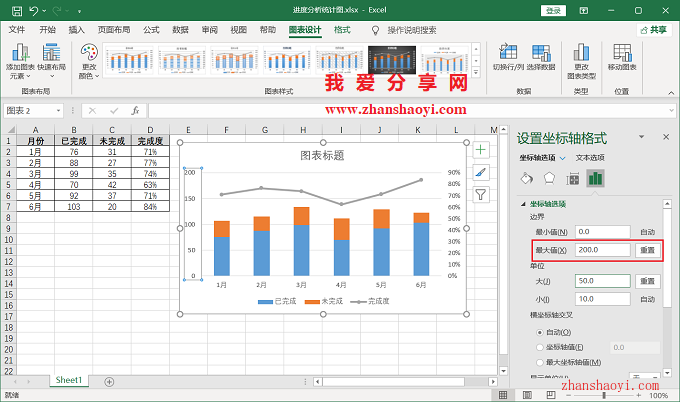Click the search lightbulb icon
The width and height of the screenshot is (680, 402).
(376, 30)
